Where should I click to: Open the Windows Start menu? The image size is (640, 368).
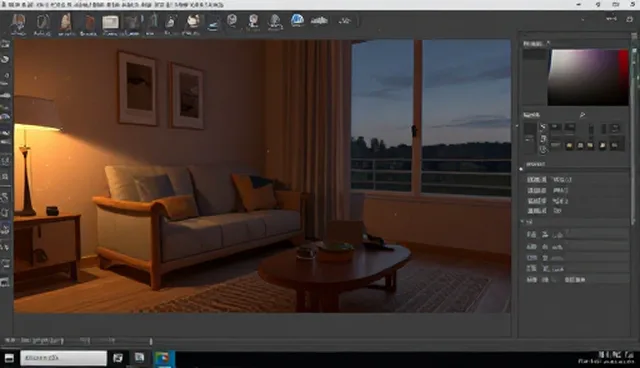pos(9,358)
